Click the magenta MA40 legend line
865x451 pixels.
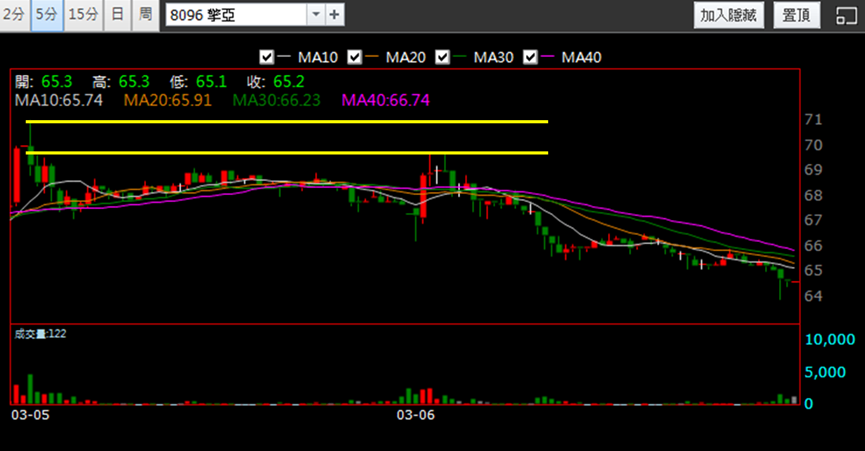tap(547, 56)
